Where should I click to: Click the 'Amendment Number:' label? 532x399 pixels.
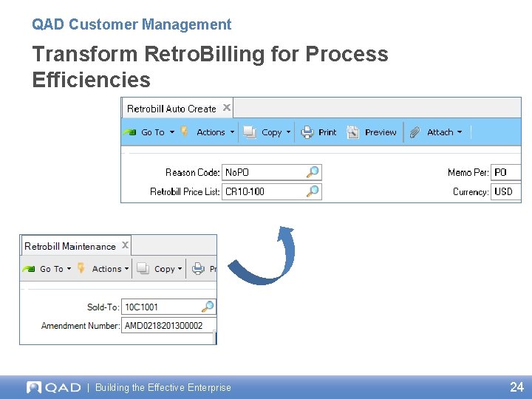pyautogui.click(x=81, y=326)
